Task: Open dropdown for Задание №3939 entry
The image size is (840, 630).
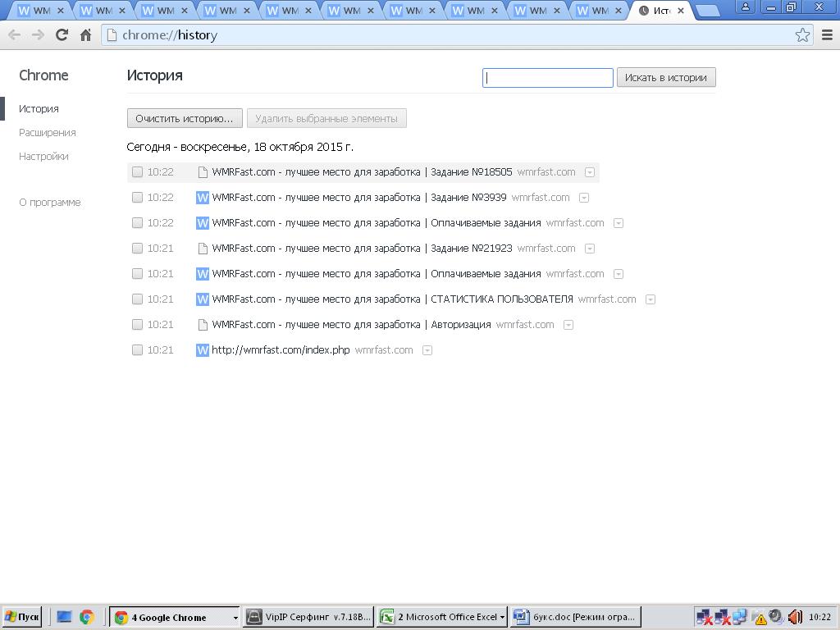Action: coord(584,198)
